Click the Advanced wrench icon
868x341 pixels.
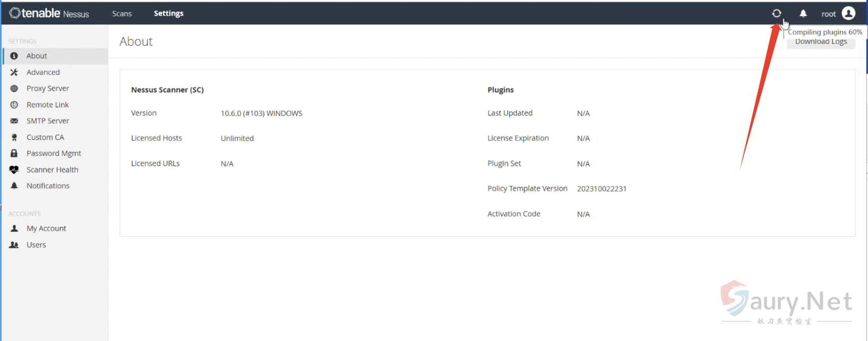[x=14, y=72]
